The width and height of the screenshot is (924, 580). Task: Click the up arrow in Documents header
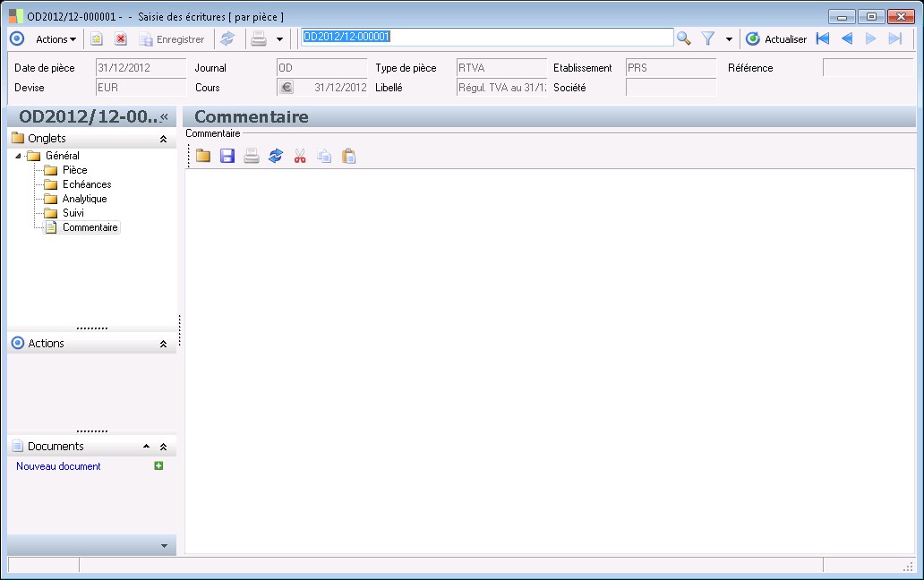(146, 447)
